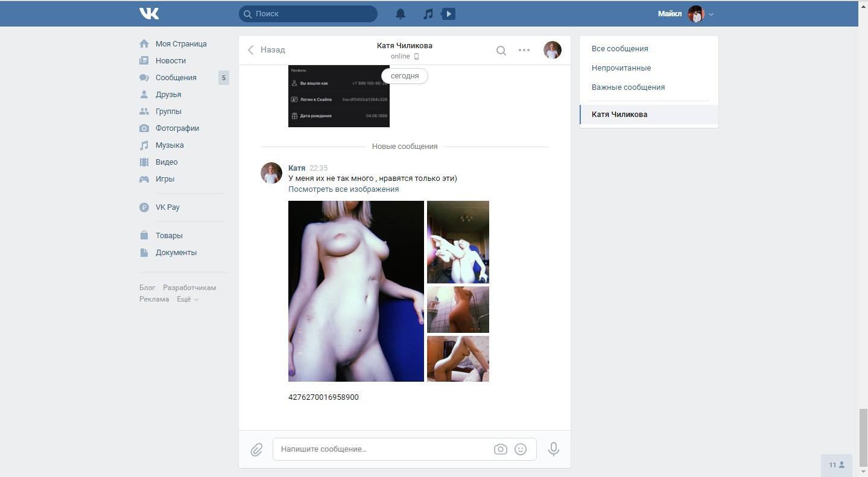Open the emoji smiley picker
868x477 pixels.
tap(521, 449)
